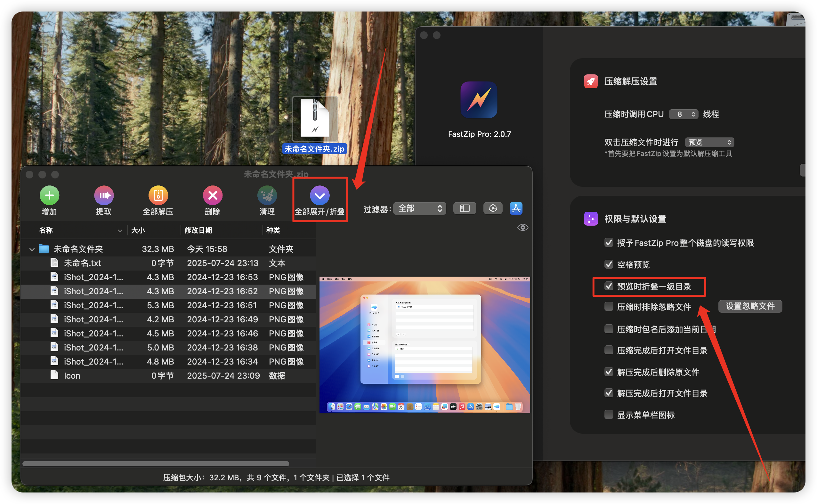Click the green 增加 (add) icon
The image size is (817, 504).
(x=49, y=195)
